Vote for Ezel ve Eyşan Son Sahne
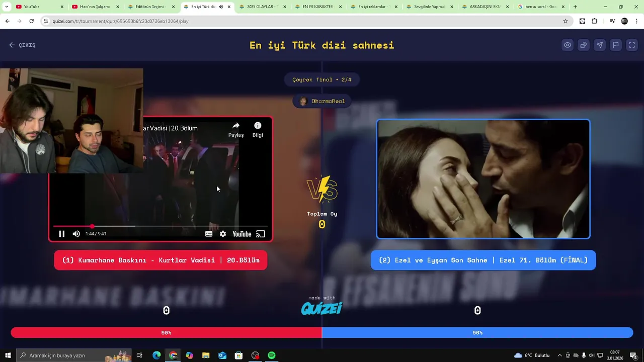The image size is (644, 362). [483, 260]
